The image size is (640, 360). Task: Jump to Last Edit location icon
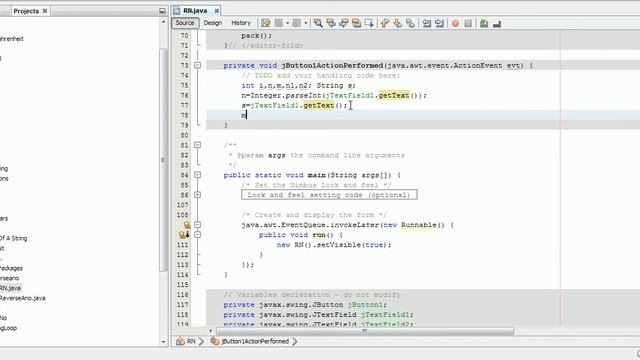(x=266, y=23)
